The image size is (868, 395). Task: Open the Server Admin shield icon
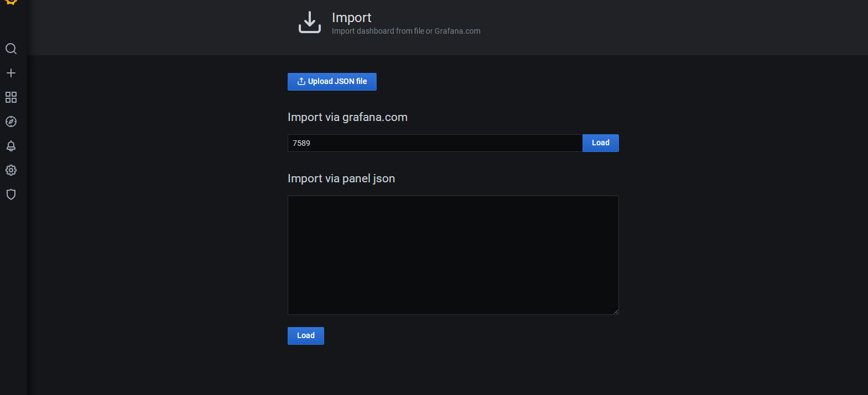[11, 194]
